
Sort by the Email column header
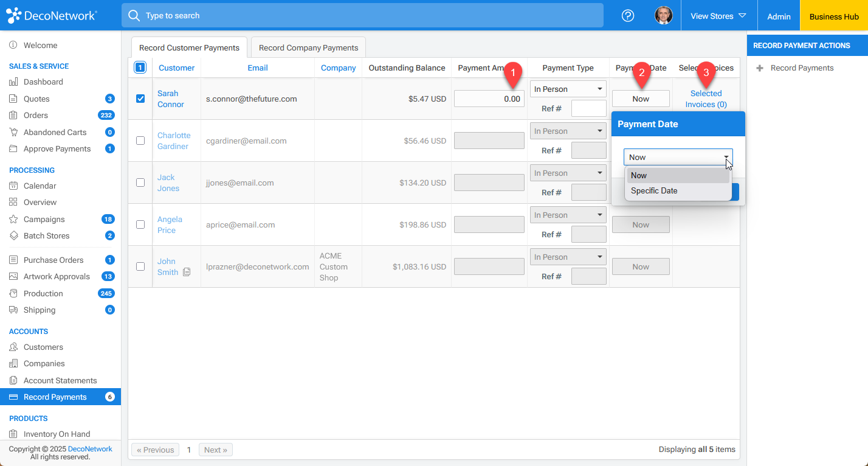(257, 68)
